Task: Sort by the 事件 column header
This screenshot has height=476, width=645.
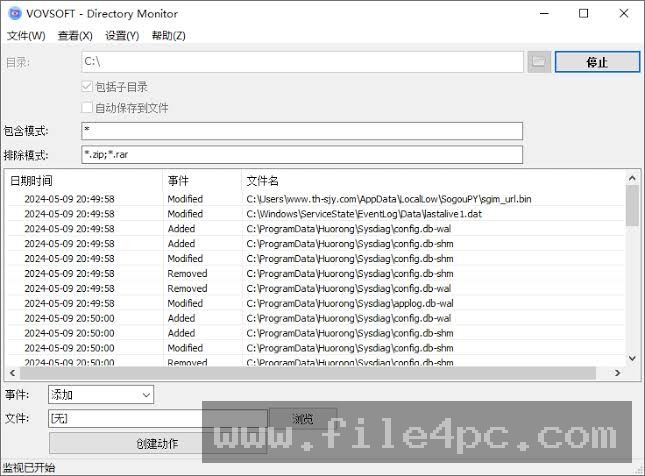Action: tap(202, 181)
